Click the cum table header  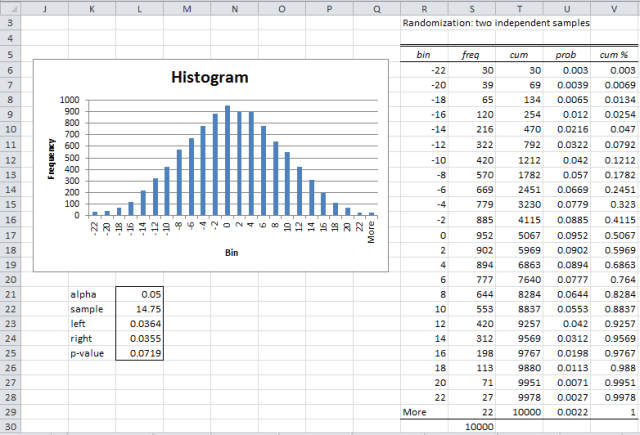tap(519, 55)
